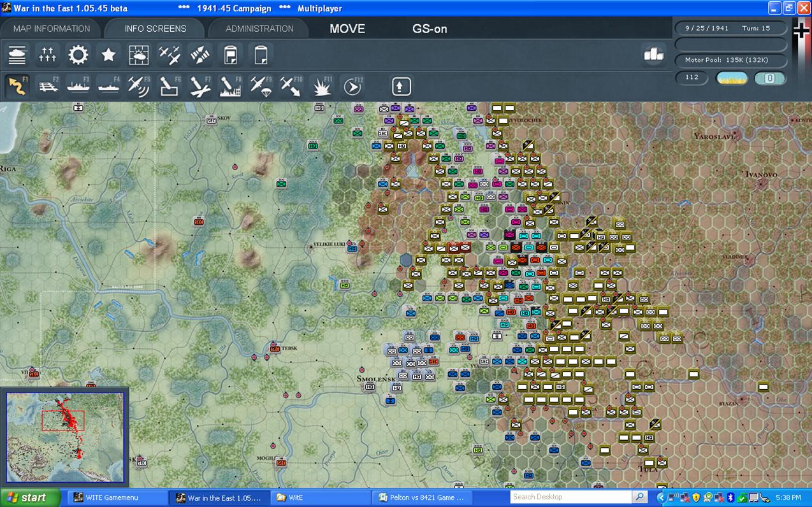The image size is (812, 507).
Task: Open the ADMINISTRATION tab
Action: [259, 29]
